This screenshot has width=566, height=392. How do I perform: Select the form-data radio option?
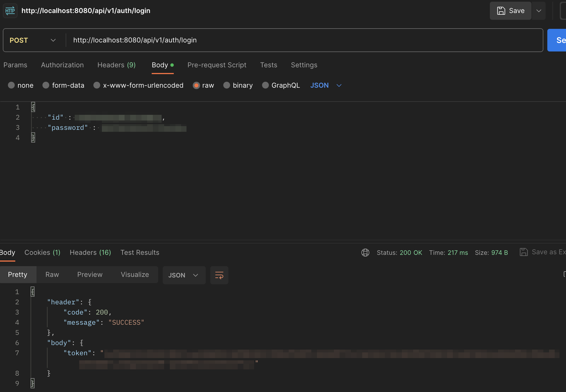(46, 85)
